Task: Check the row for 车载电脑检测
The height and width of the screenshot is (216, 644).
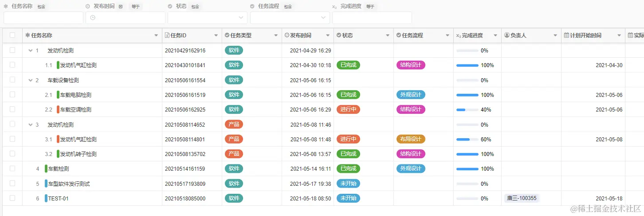Action: point(12,95)
